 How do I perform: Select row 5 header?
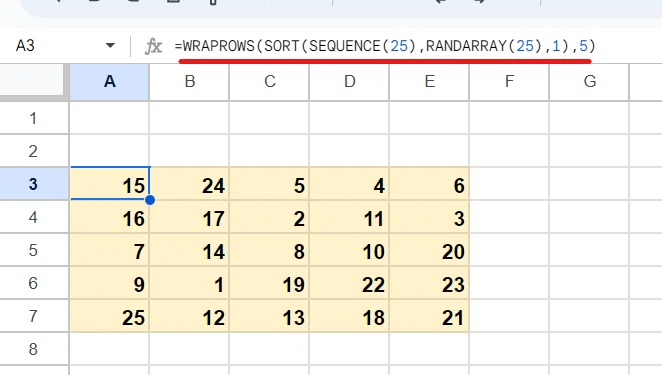pos(34,250)
